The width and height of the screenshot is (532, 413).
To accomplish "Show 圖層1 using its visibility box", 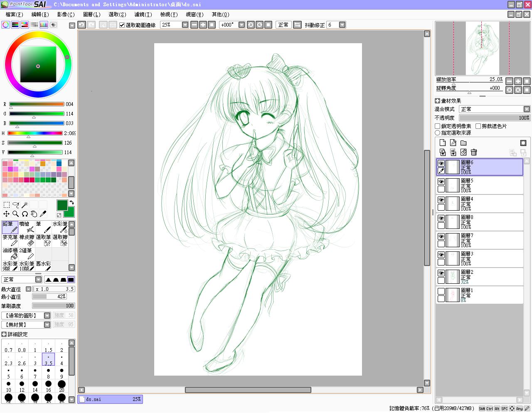I will [x=441, y=291].
